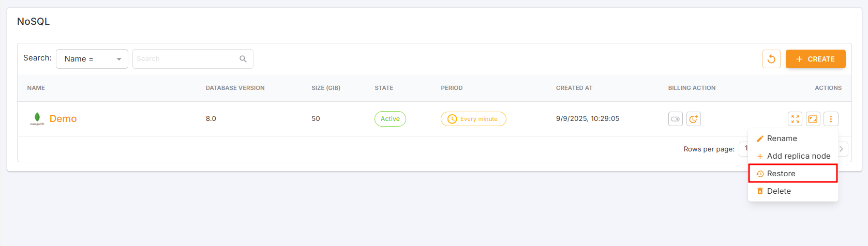Click the MongoDB leaf logo icon

click(37, 118)
